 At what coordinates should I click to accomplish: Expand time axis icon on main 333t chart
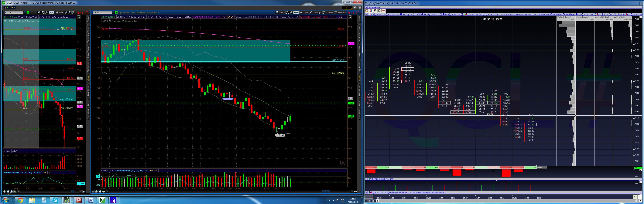click(355, 192)
